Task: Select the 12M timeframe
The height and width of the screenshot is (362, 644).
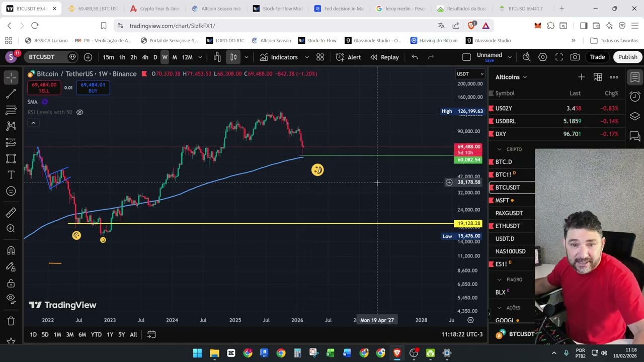Action: coord(187,57)
